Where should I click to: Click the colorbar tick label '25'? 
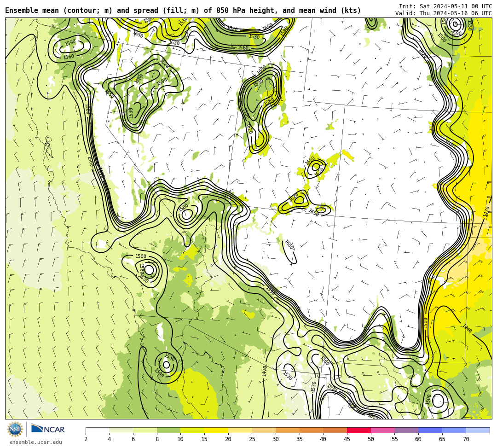pyautogui.click(x=252, y=439)
